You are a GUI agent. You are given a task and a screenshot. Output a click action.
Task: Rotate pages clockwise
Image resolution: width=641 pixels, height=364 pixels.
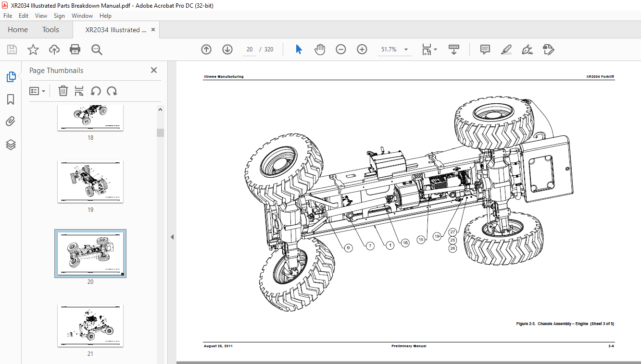point(112,91)
